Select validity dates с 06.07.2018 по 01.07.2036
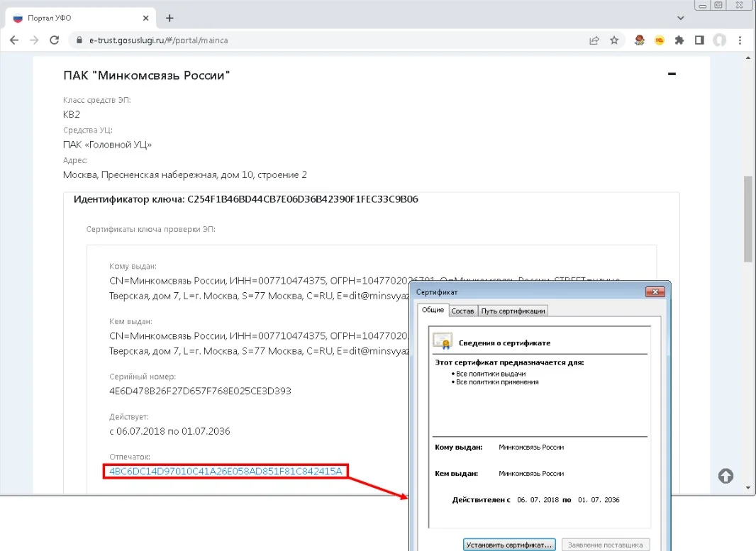The image size is (756, 551). (169, 431)
